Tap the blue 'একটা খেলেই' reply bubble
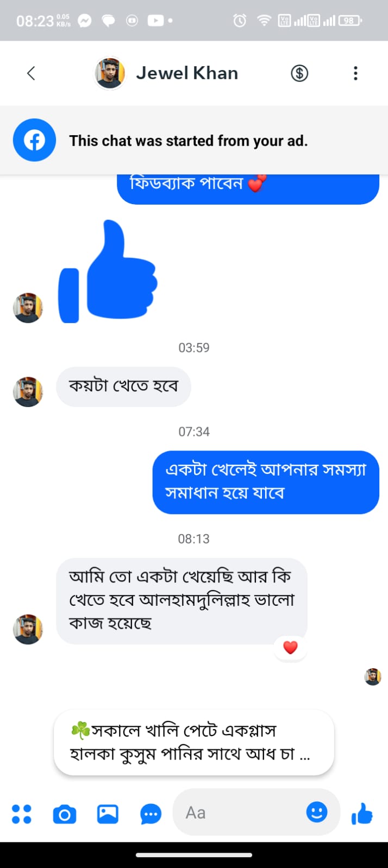Image resolution: width=388 pixels, height=868 pixels. click(265, 481)
